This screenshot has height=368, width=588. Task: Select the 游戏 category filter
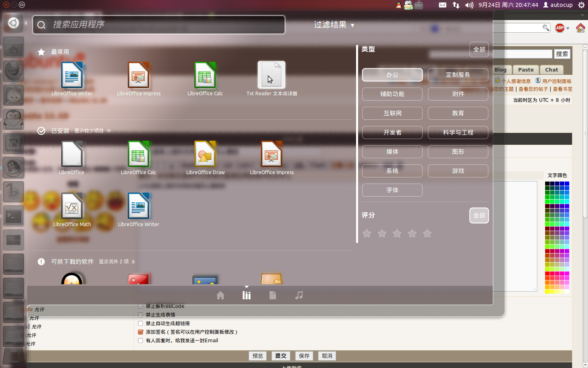[x=458, y=171]
